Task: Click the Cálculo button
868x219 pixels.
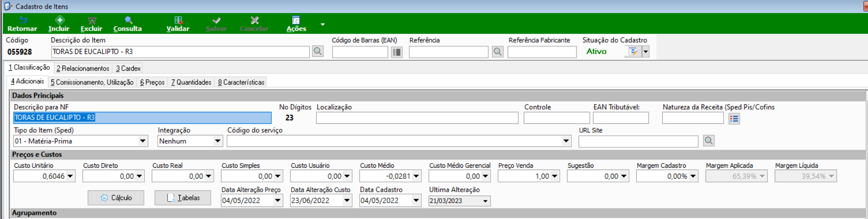Action: pos(116,198)
